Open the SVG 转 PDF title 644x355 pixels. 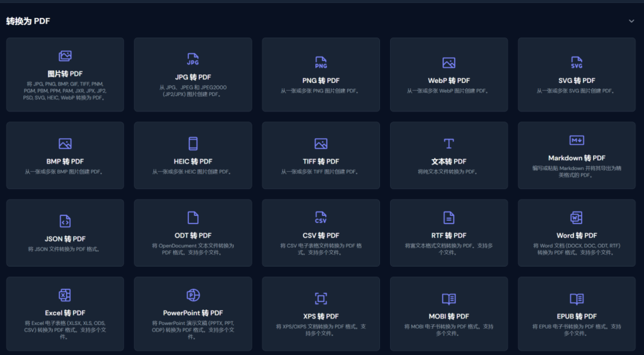pos(577,80)
